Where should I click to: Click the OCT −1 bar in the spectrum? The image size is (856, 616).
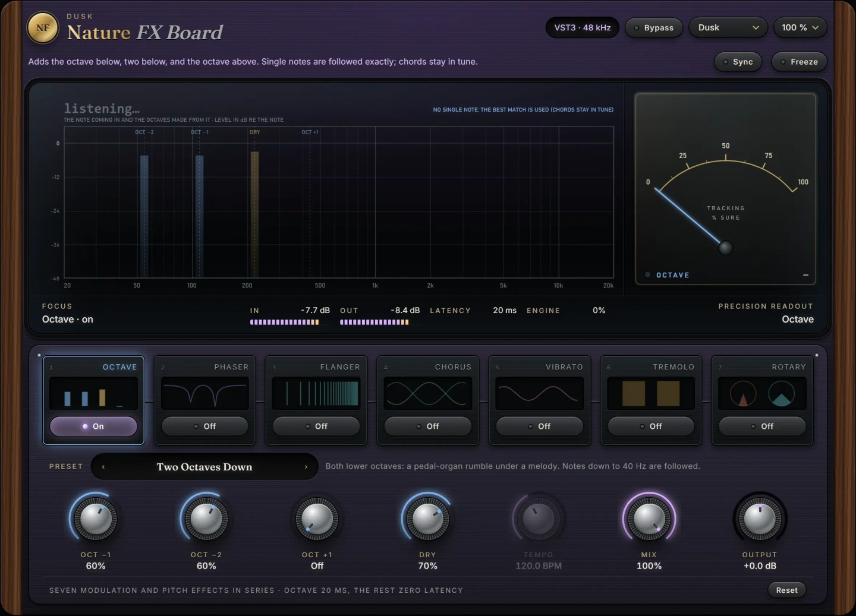click(x=200, y=216)
